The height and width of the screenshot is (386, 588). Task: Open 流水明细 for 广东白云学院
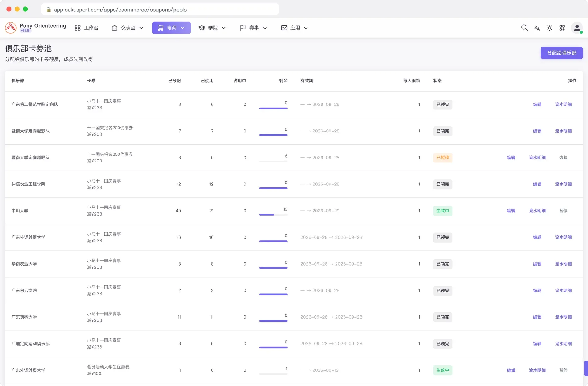click(563, 291)
